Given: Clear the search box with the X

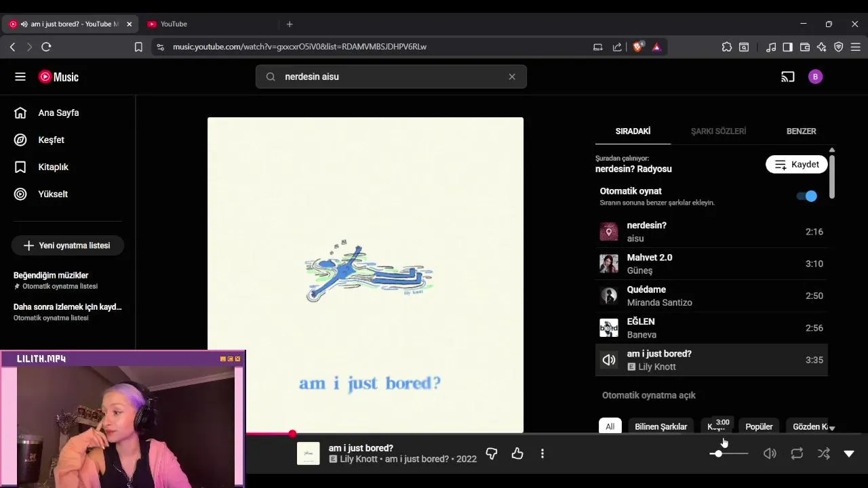Looking at the screenshot, I should [x=512, y=77].
